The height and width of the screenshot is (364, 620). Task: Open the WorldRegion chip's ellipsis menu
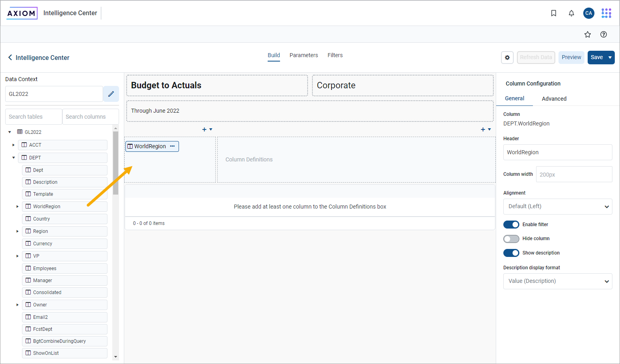point(172,146)
